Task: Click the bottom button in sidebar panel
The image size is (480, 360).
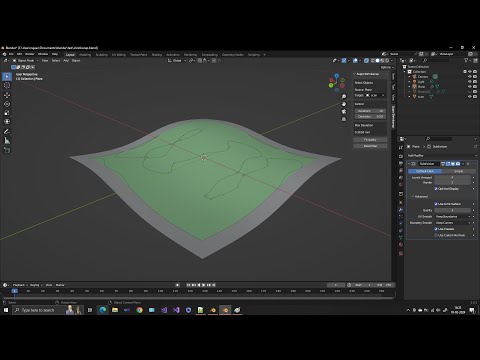Action: pyautogui.click(x=370, y=146)
